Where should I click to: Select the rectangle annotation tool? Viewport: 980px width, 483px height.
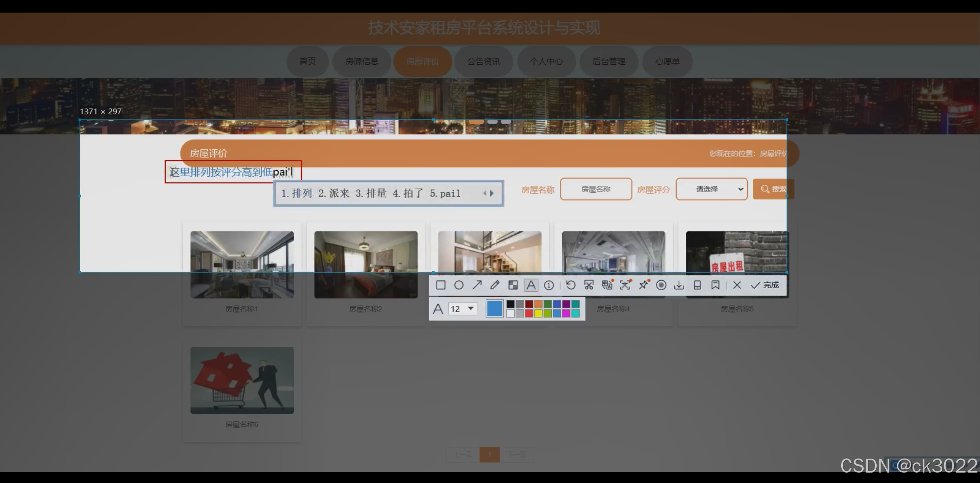click(x=441, y=285)
